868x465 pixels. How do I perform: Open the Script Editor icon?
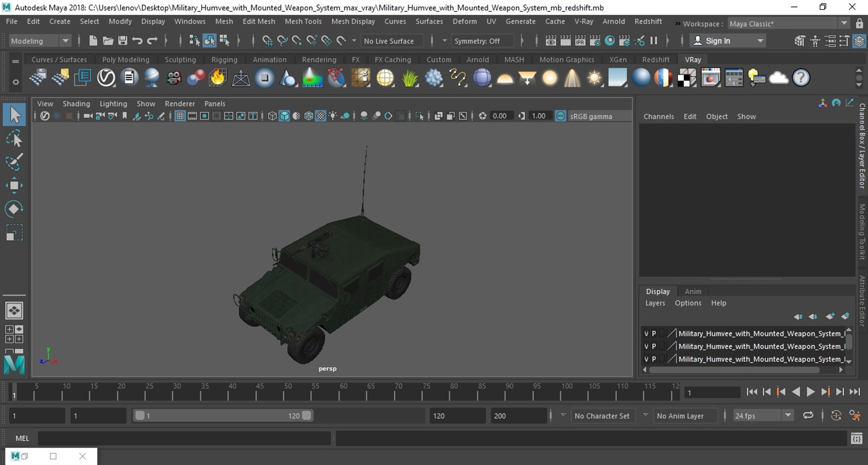[856, 438]
